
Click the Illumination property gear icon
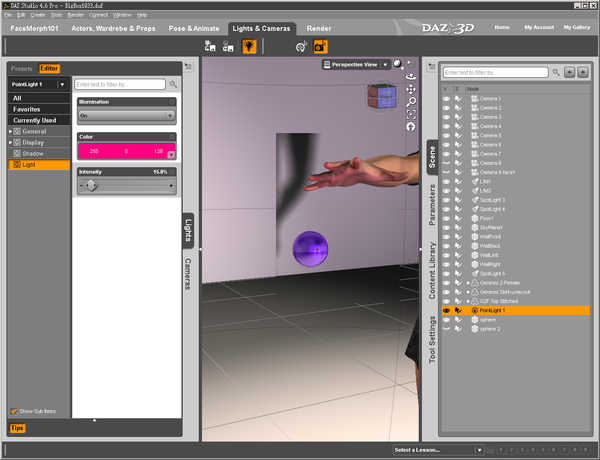pos(172,101)
